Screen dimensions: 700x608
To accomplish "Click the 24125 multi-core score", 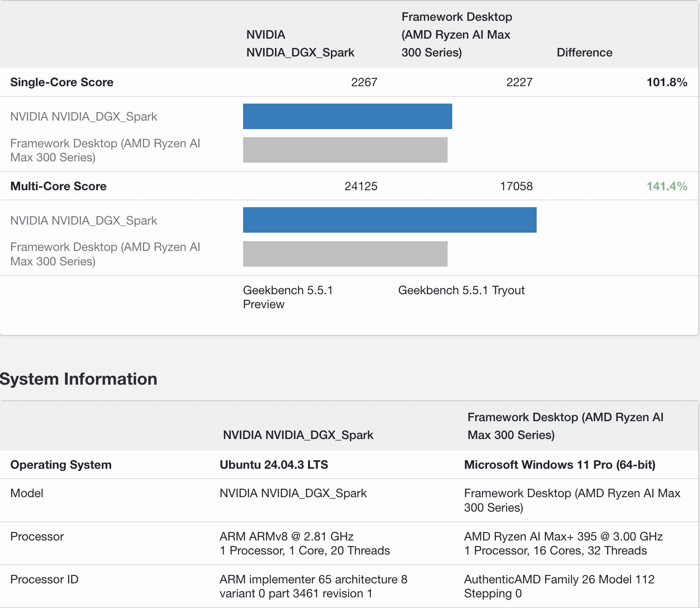I will pyautogui.click(x=361, y=186).
